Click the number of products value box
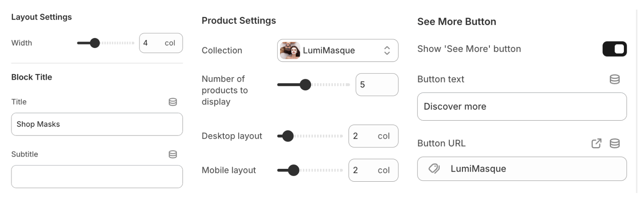 pyautogui.click(x=377, y=85)
